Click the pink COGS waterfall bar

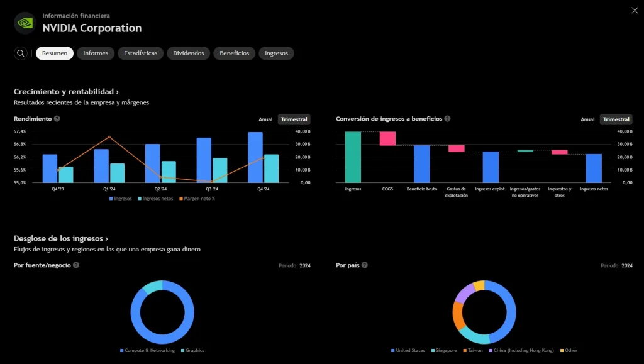click(387, 139)
